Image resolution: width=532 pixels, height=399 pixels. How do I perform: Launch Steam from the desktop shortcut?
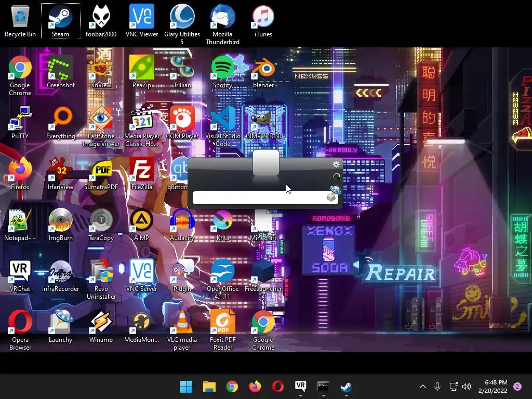tap(60, 21)
